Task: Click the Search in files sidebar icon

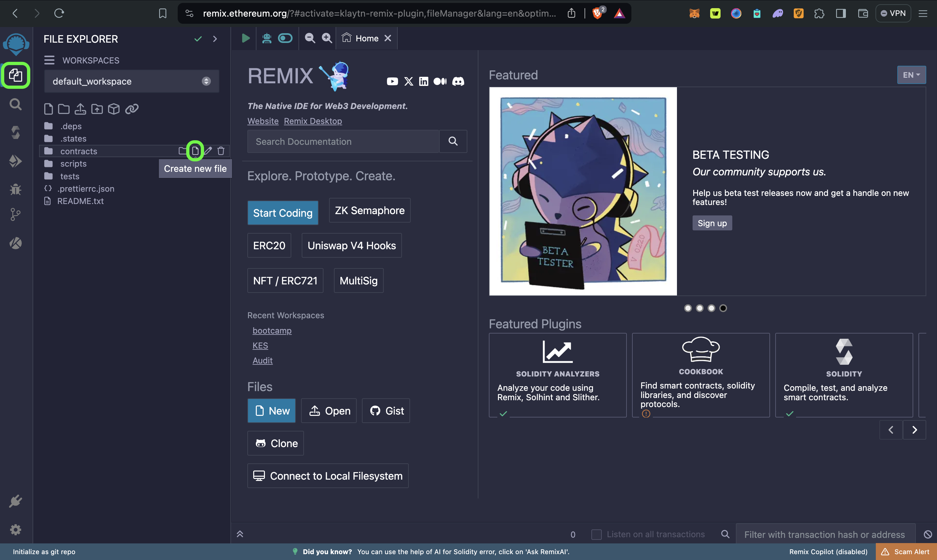Action: pos(16,104)
